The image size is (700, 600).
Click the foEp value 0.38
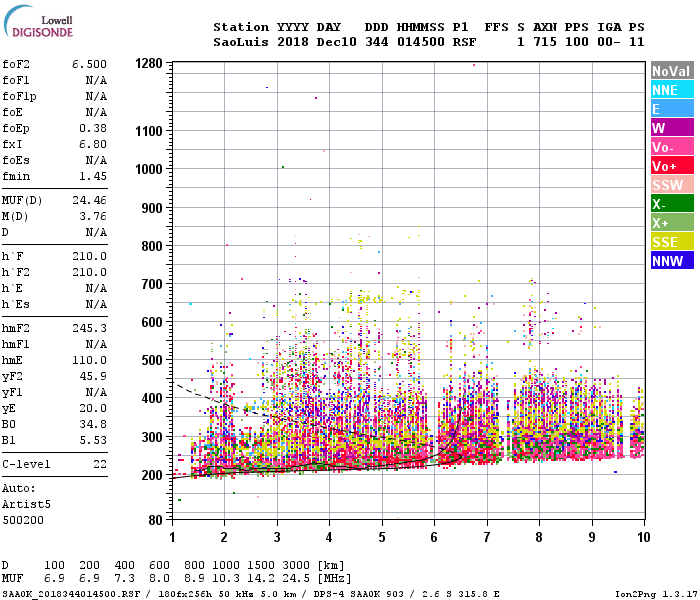(x=93, y=129)
